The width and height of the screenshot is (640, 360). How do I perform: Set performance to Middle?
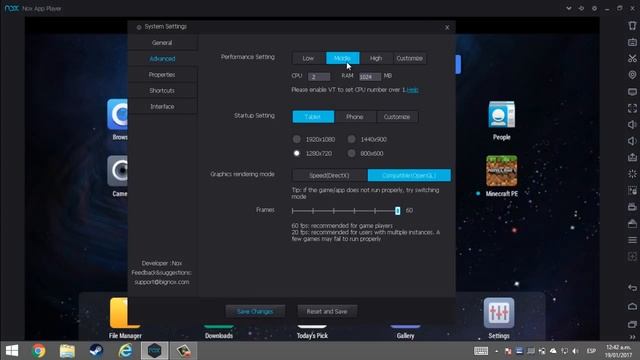pos(342,58)
